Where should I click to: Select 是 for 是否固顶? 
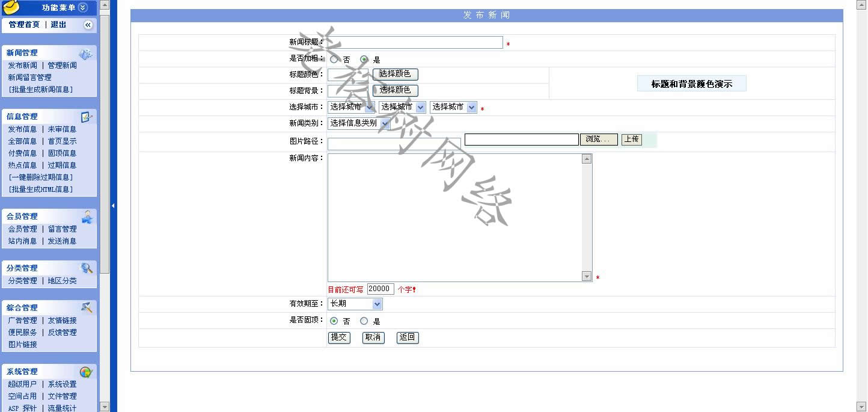coord(364,321)
